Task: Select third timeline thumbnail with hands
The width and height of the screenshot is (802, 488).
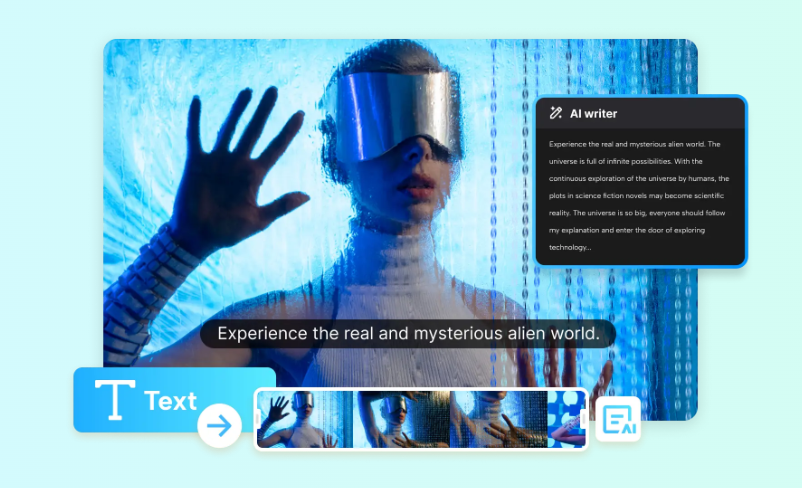Action: 499,419
